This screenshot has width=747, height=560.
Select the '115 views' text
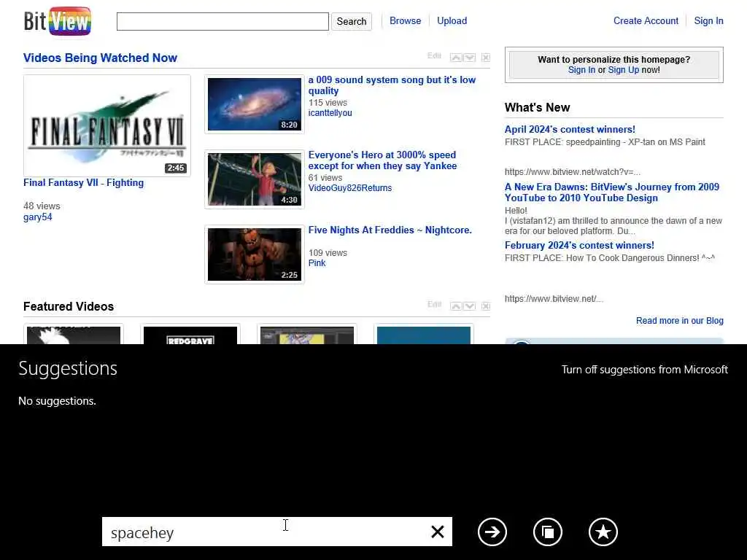328,103
